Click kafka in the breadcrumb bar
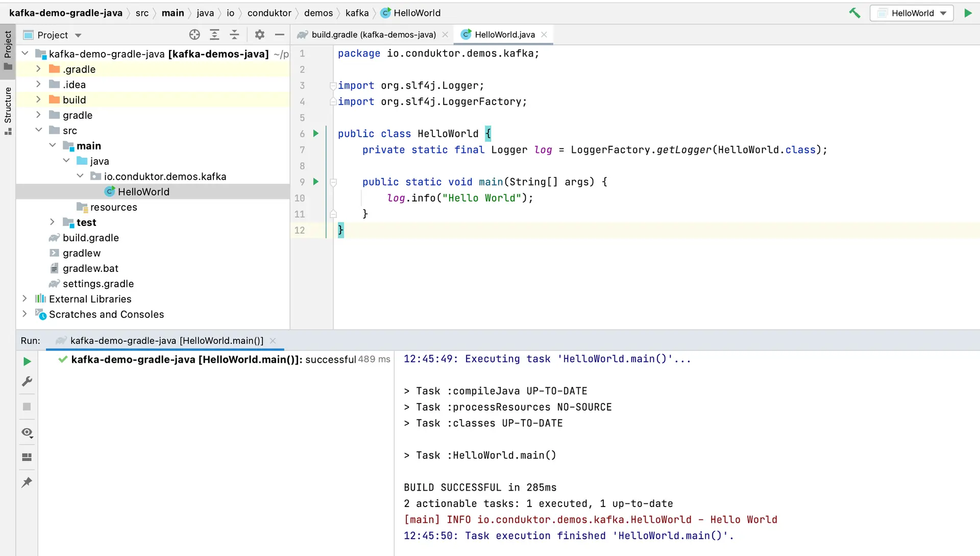 coord(357,13)
